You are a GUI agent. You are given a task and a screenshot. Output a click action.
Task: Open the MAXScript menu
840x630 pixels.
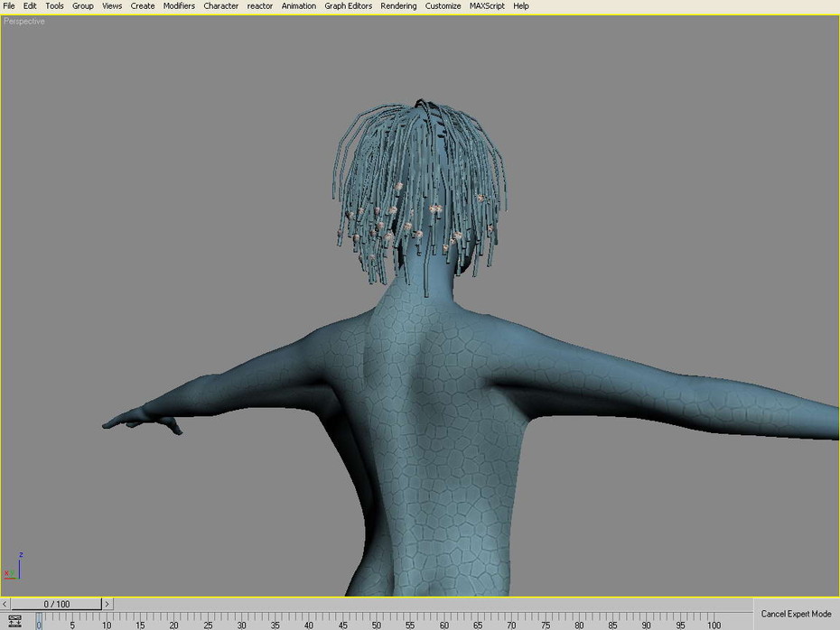coord(487,6)
